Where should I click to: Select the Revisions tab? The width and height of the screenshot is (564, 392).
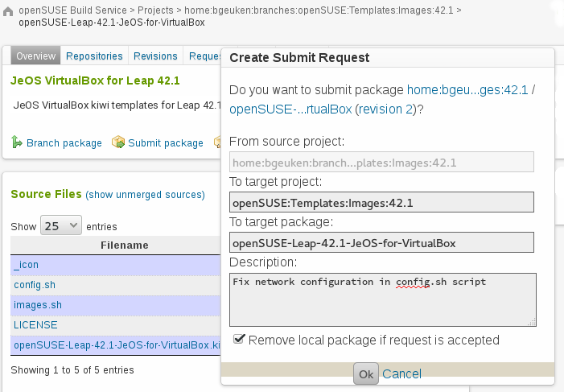[x=155, y=56]
